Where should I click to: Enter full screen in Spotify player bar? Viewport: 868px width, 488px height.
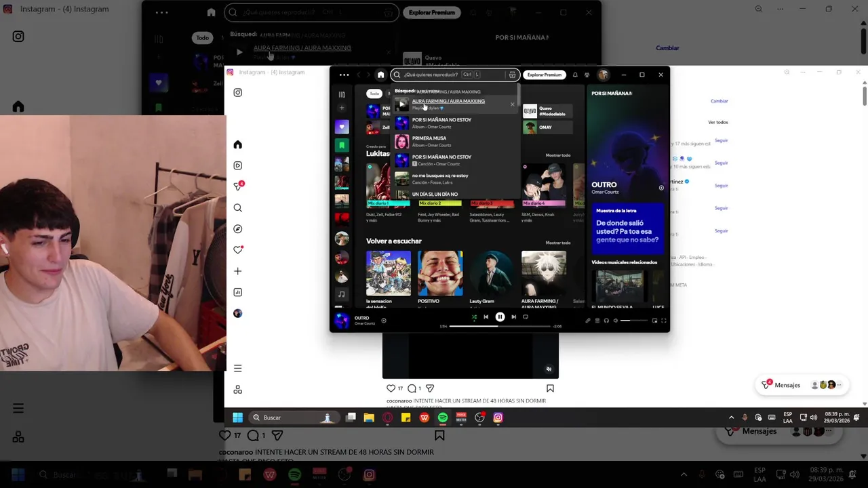(x=664, y=321)
